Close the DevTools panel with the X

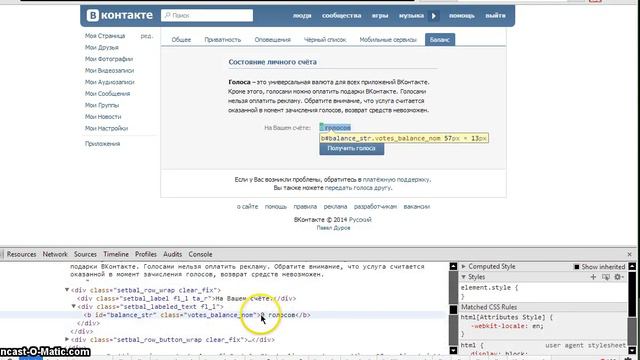tap(629, 254)
